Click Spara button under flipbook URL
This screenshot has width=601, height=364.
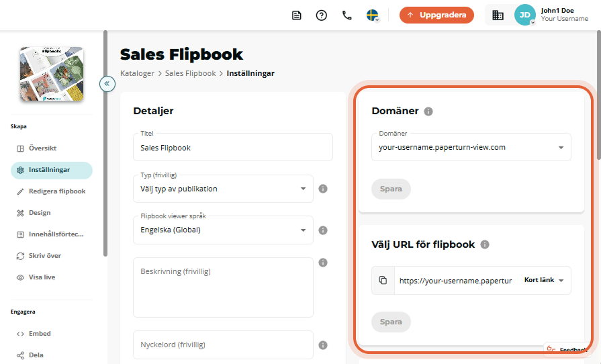point(391,322)
